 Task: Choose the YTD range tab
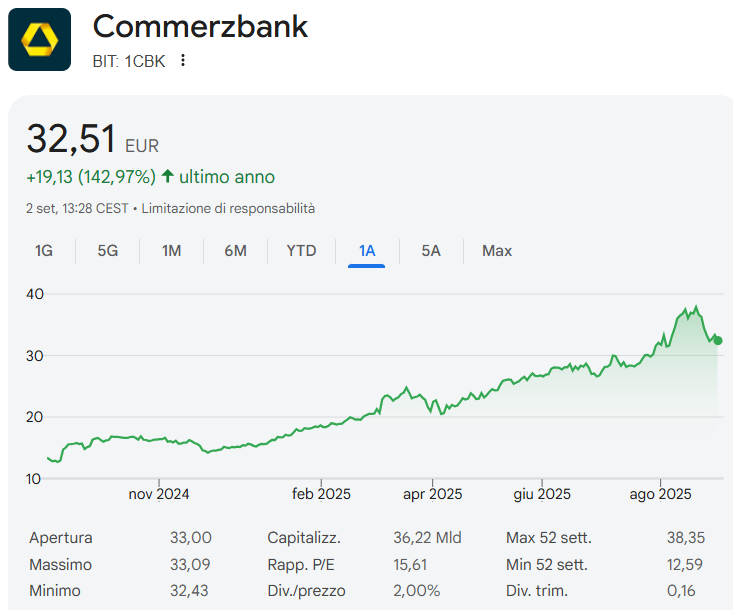[x=301, y=251]
